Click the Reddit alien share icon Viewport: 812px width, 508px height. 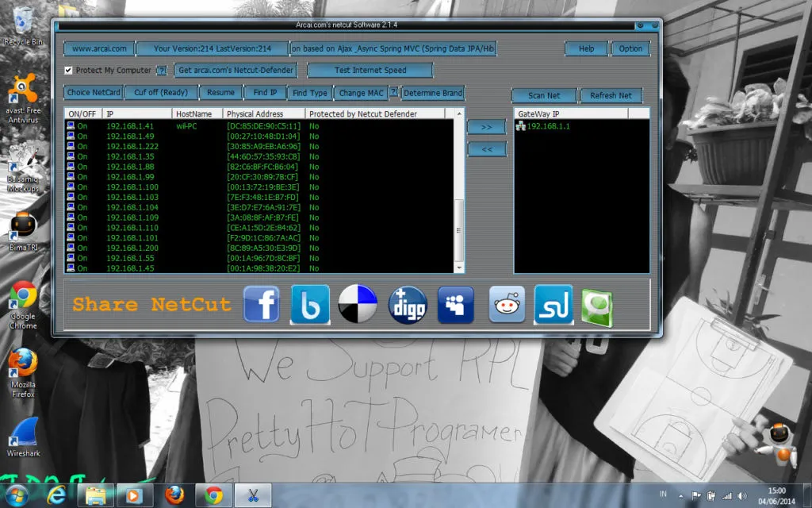coord(507,304)
